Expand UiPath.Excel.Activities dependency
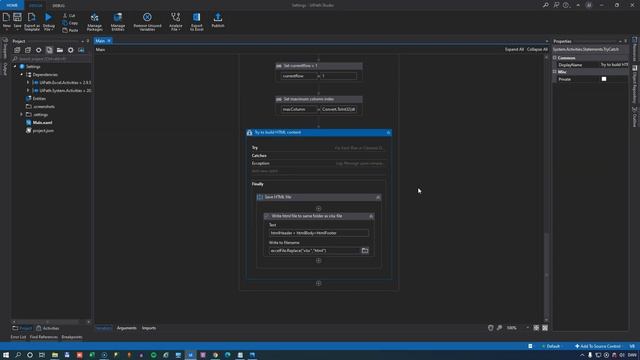The height and width of the screenshot is (360, 640). (28, 82)
